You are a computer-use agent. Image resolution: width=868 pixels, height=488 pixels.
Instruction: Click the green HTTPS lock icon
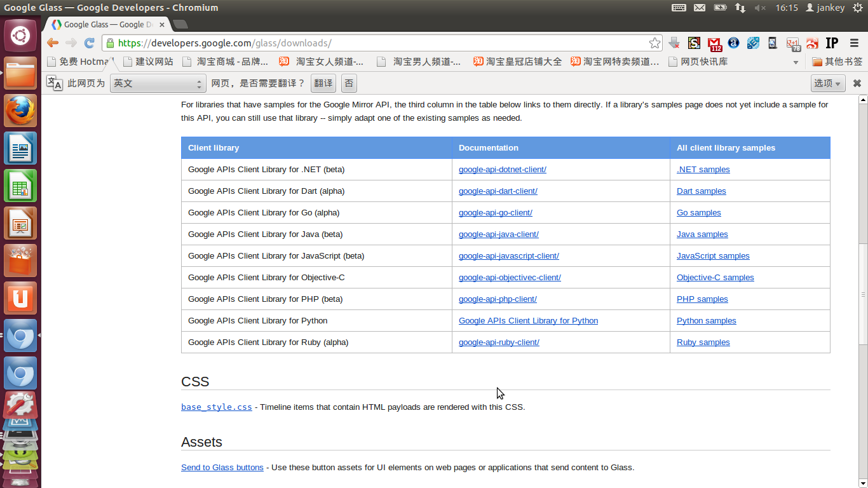pyautogui.click(x=110, y=43)
